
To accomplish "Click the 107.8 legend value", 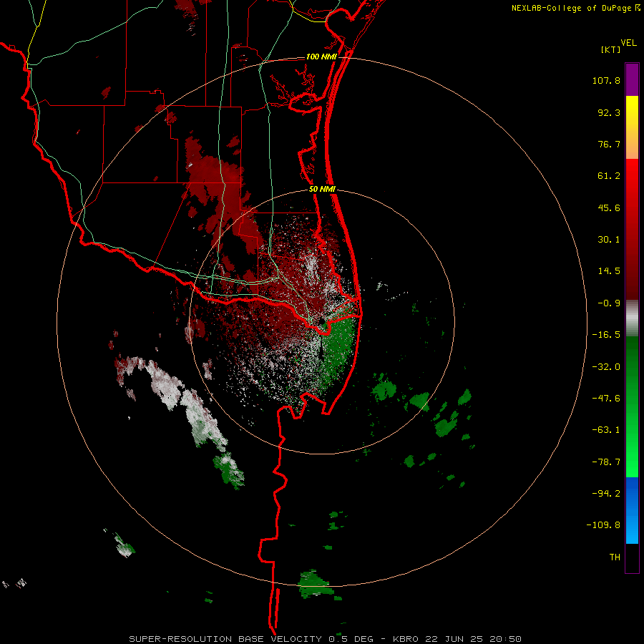I will (x=606, y=80).
